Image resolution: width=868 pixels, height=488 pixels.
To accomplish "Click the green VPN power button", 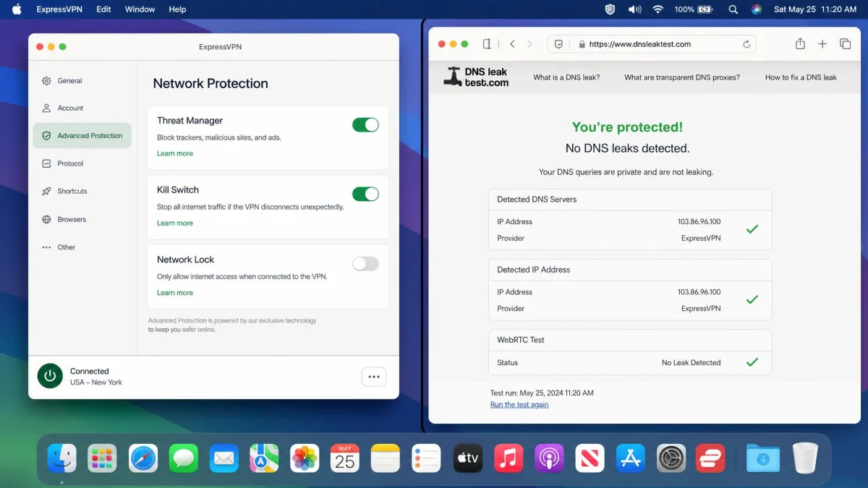I will (x=50, y=376).
